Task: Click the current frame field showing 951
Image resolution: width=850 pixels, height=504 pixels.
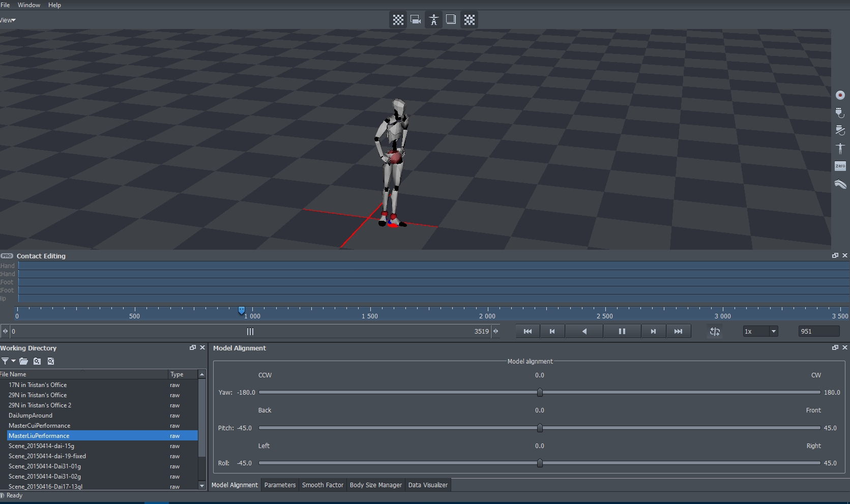Action: click(x=819, y=331)
